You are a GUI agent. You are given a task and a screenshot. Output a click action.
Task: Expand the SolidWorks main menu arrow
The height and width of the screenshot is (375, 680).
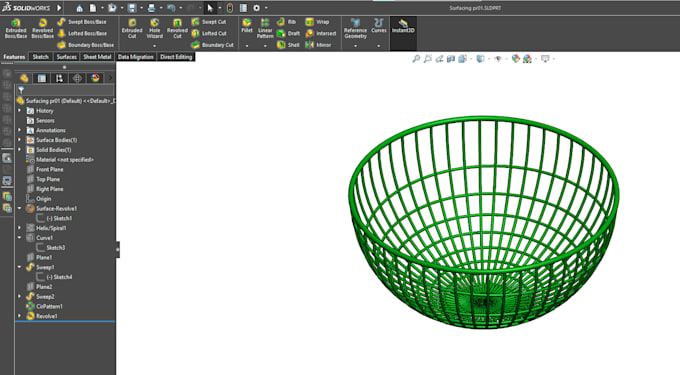click(59, 8)
